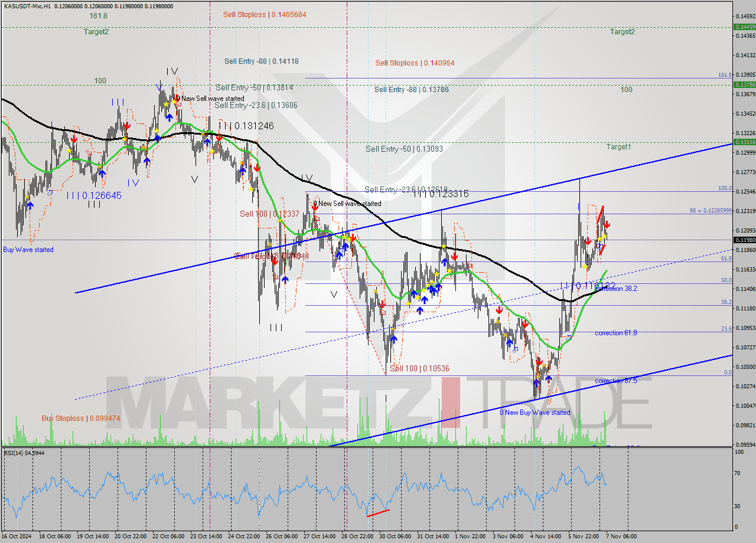Select the "27 Oct 14:00" time label
Viewport: 756px width, 543px height.
click(318, 537)
